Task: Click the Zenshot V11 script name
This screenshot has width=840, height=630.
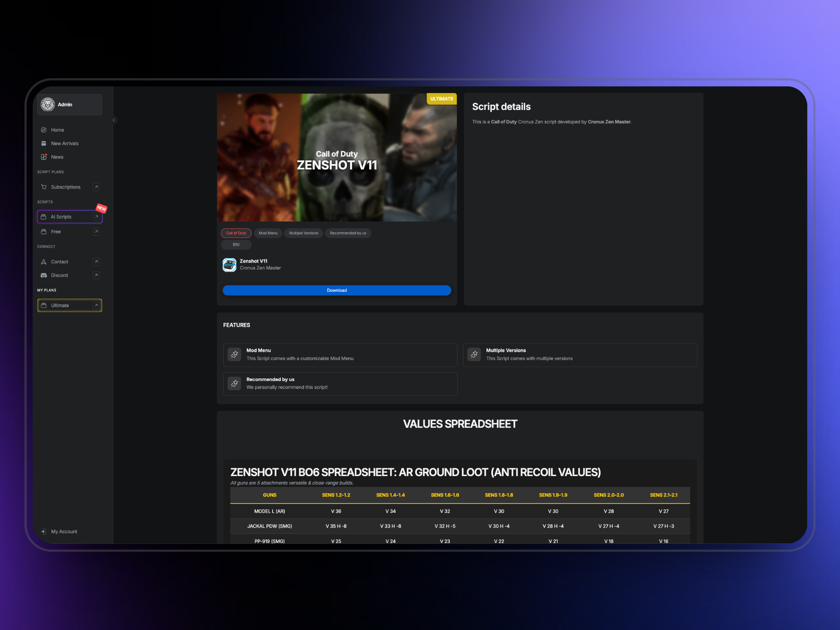Action: coord(253,261)
